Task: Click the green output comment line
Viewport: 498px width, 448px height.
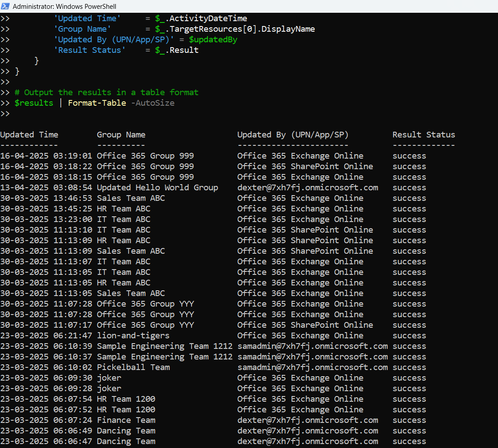Action: pyautogui.click(x=106, y=93)
